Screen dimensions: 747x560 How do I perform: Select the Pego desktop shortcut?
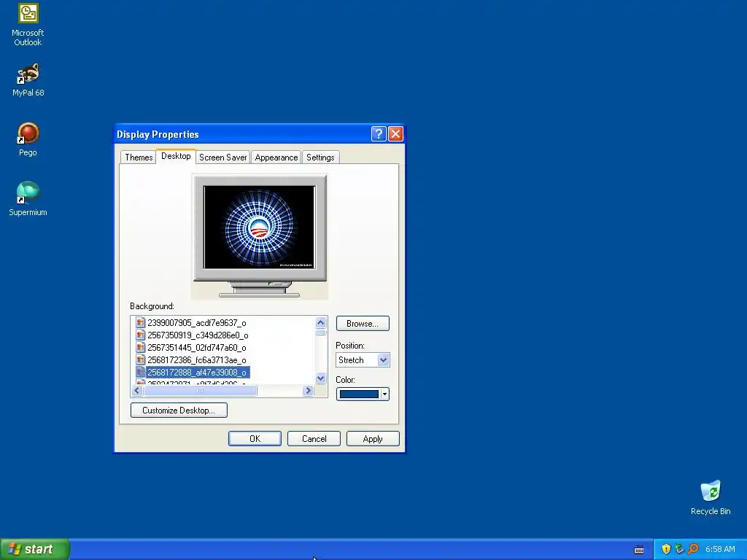[x=28, y=139]
